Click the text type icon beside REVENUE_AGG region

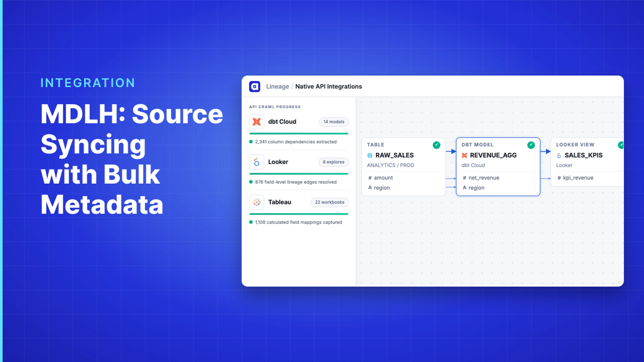[x=465, y=187]
